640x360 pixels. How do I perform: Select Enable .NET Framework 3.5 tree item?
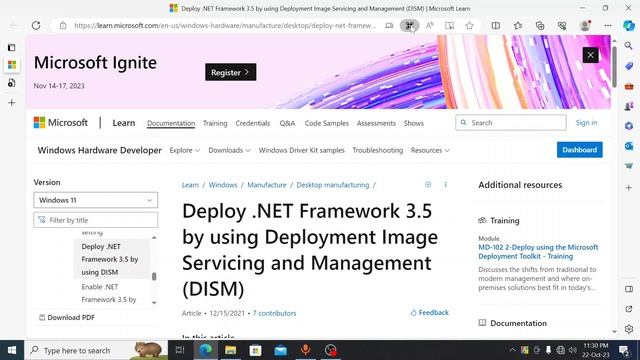[x=109, y=293]
